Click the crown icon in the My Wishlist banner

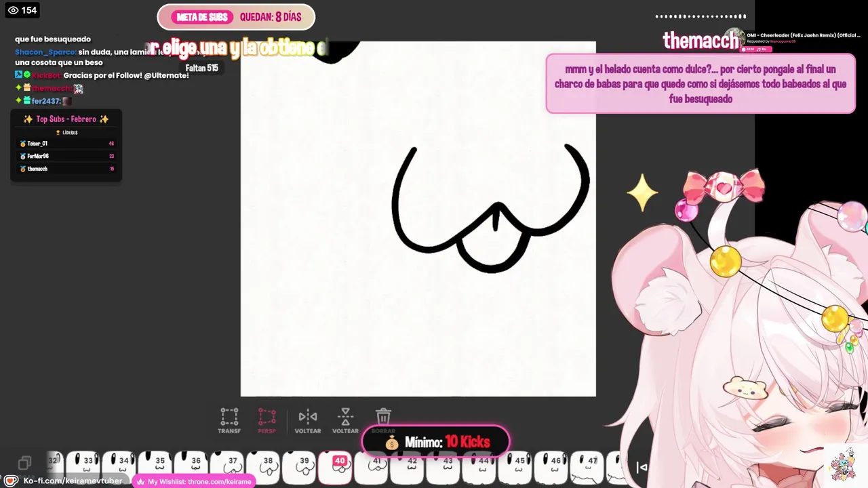pos(140,481)
